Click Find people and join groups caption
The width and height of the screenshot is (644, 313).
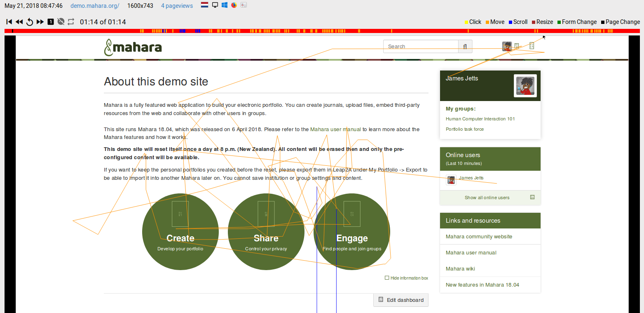[352, 249]
